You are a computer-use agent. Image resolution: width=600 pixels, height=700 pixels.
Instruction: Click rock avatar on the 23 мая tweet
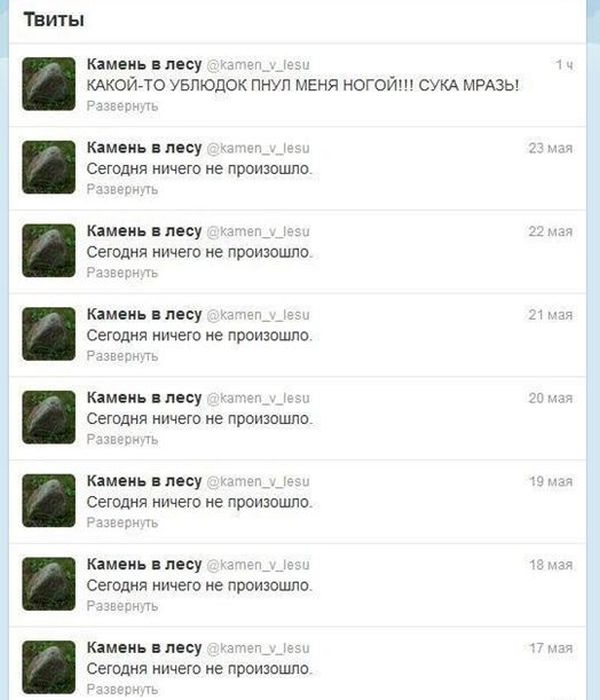pyautogui.click(x=49, y=167)
